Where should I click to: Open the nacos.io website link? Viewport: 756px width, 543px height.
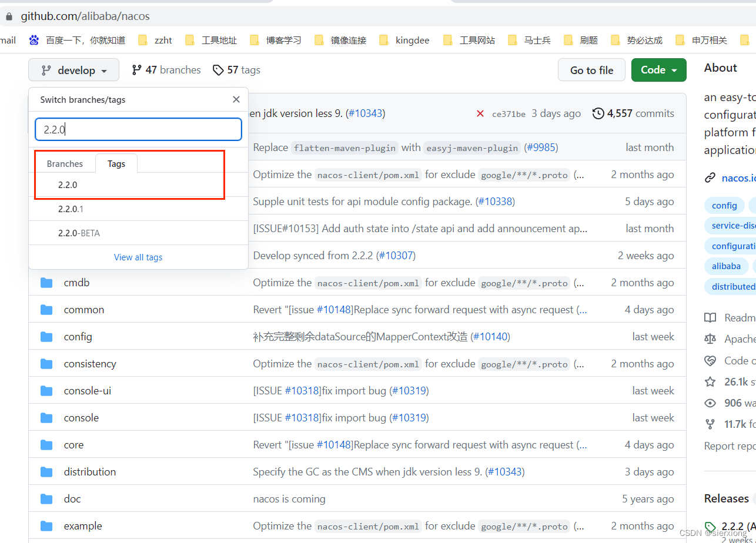click(738, 177)
